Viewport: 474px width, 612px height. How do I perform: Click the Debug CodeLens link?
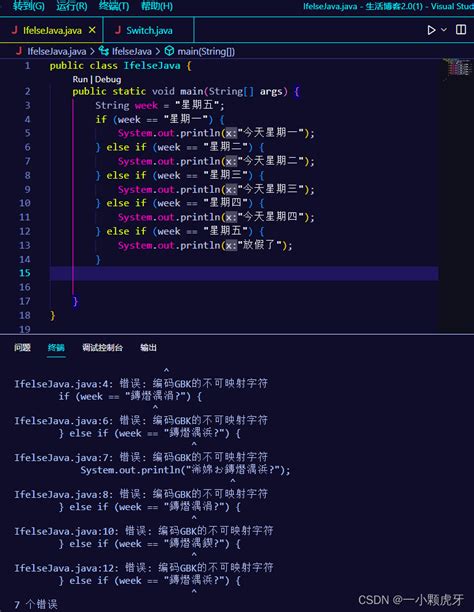coord(108,79)
